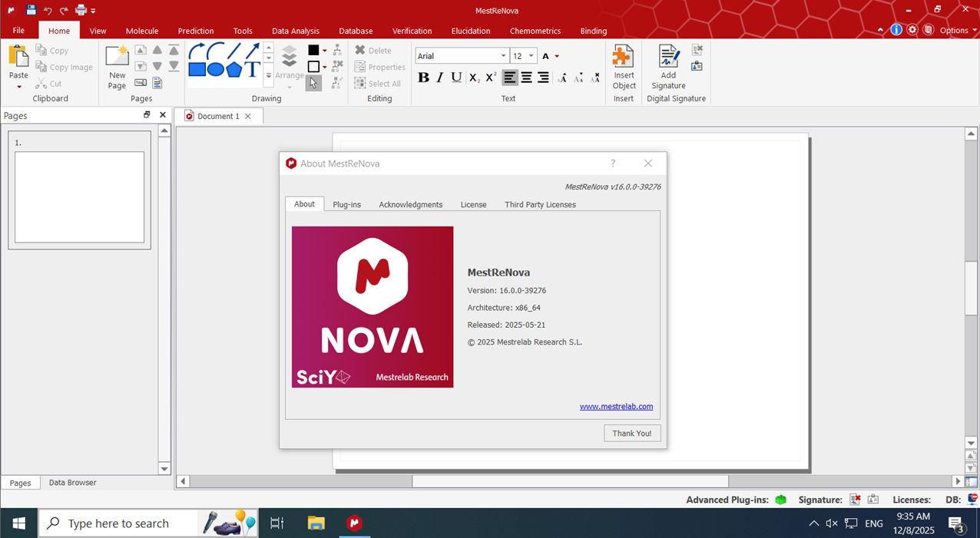The height and width of the screenshot is (538, 980).
Task: Select the pentagon polygon tool
Action: coord(234,69)
